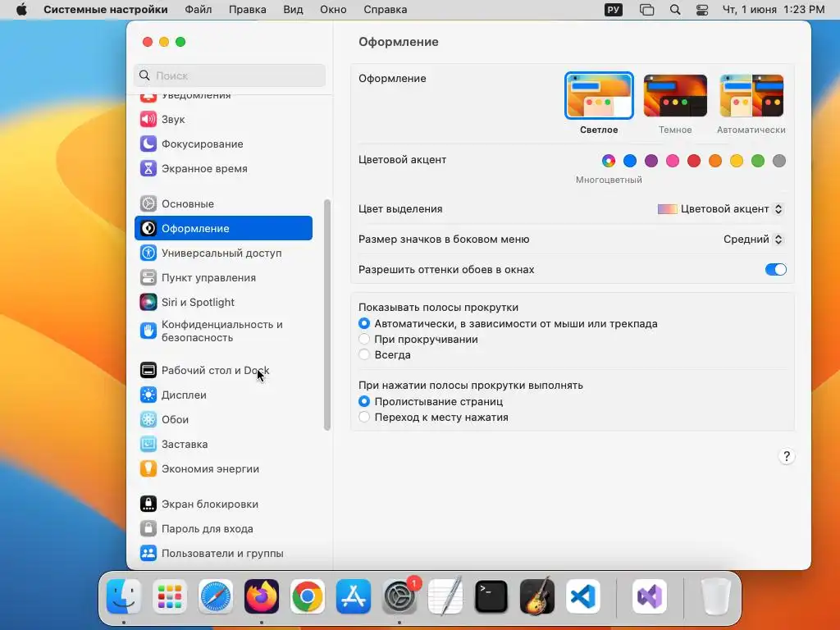Choose multicolor accent swatch

tap(609, 161)
